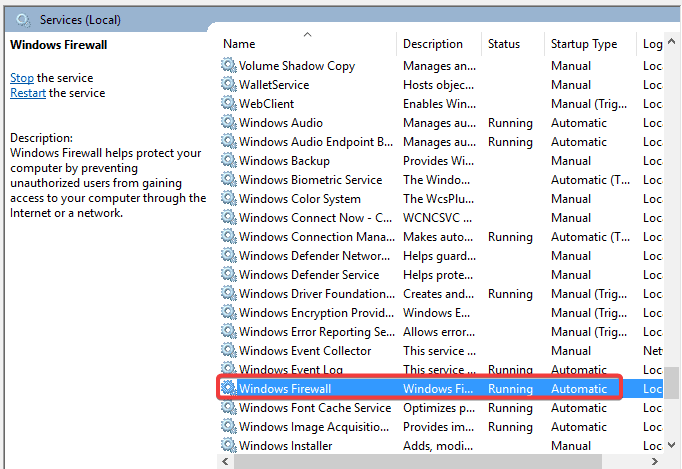Viewport: 682px width, 469px height.
Task: Select the Windows Connection Mana... service name
Action: 317,237
